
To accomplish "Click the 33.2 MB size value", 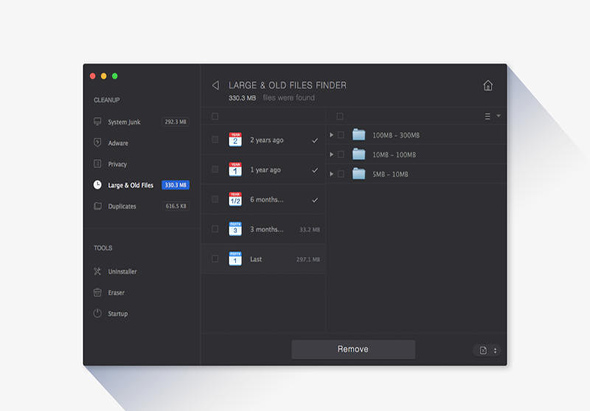I will coord(310,229).
